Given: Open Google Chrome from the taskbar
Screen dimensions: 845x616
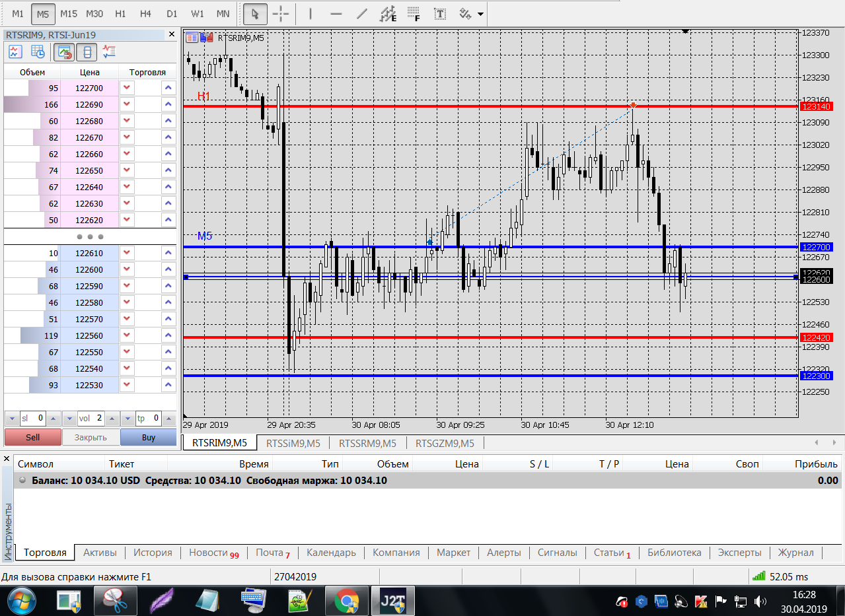Looking at the screenshot, I should pyautogui.click(x=346, y=601).
